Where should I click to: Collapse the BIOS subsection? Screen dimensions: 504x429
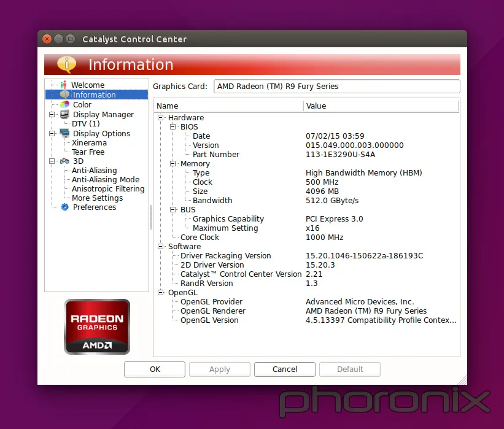pos(173,126)
